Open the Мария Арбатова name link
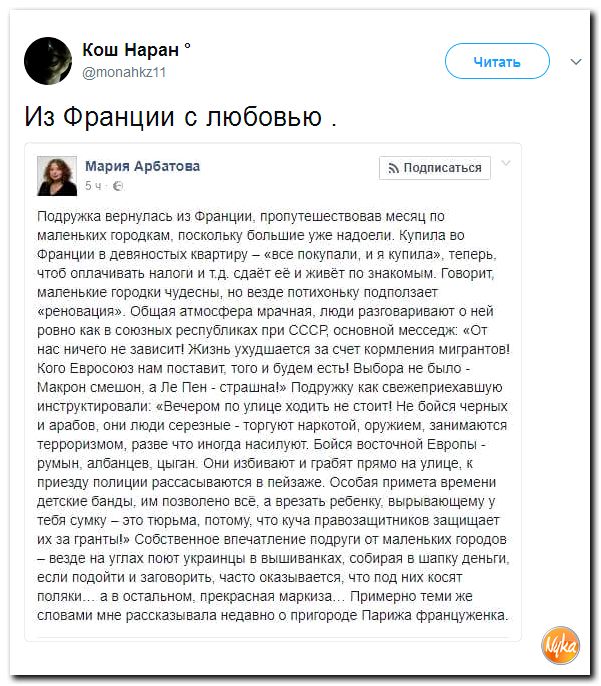 (x=142, y=166)
